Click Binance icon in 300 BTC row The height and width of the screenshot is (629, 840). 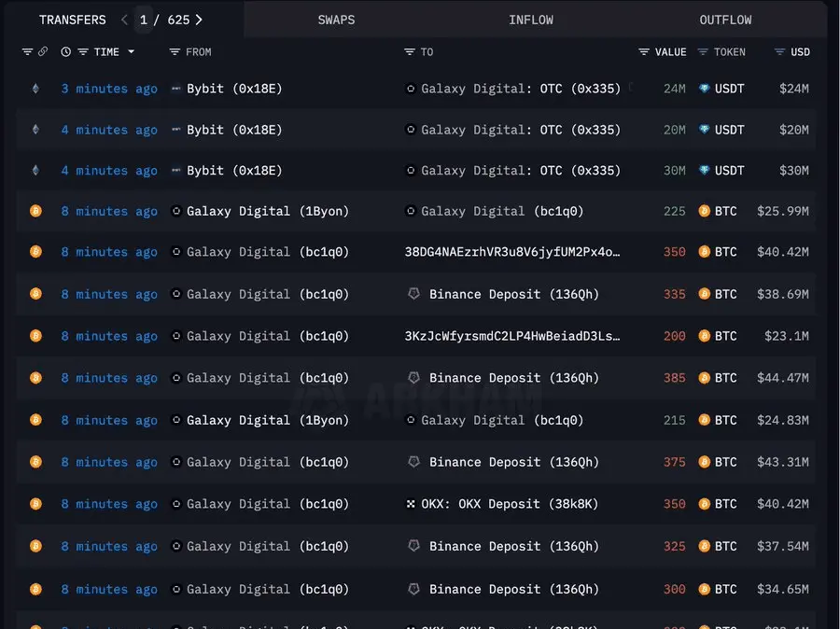(x=413, y=589)
